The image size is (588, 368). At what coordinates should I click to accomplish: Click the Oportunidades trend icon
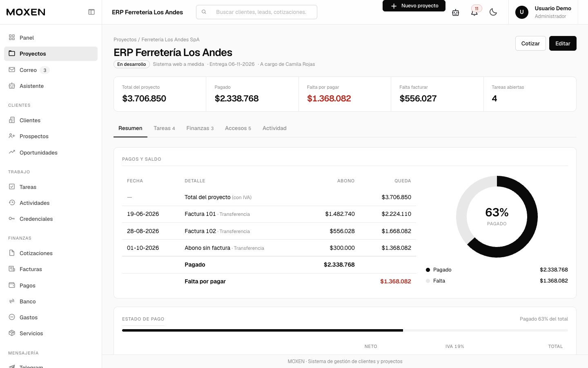[x=12, y=152]
